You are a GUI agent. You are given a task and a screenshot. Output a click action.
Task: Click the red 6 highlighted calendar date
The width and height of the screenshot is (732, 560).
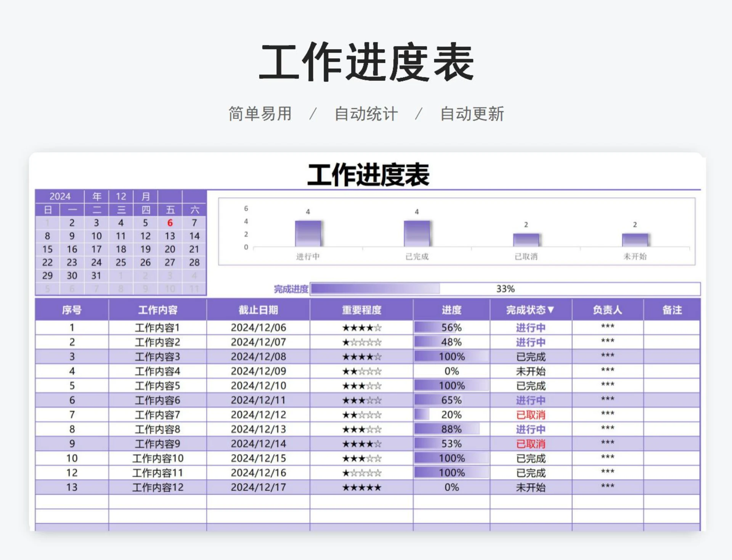(171, 223)
